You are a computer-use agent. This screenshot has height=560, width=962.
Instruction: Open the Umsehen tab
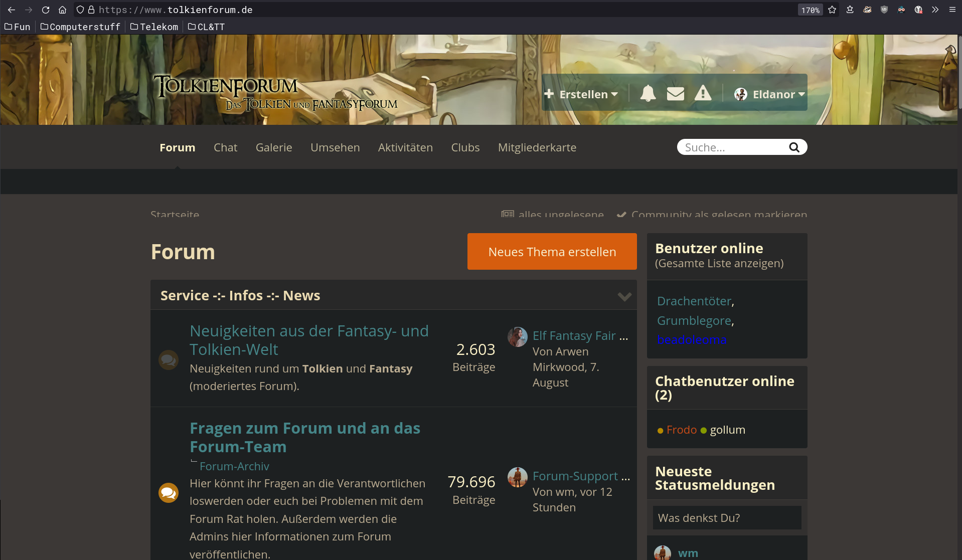coord(335,147)
